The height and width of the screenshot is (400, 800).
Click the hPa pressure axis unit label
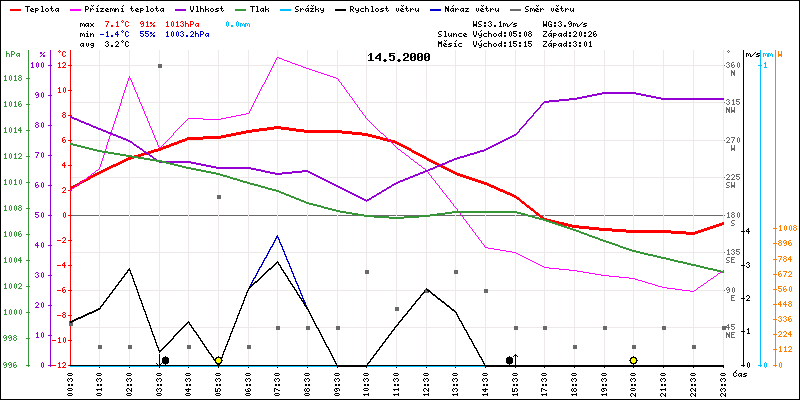coord(12,53)
